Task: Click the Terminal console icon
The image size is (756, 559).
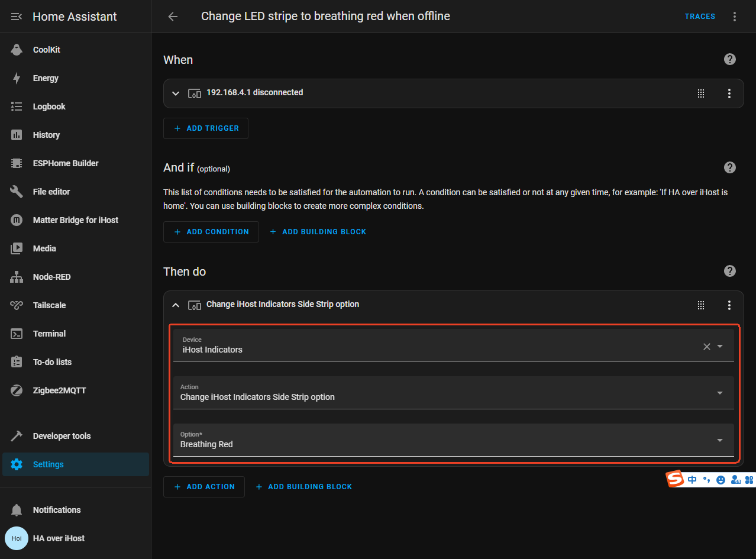Action: (x=17, y=334)
